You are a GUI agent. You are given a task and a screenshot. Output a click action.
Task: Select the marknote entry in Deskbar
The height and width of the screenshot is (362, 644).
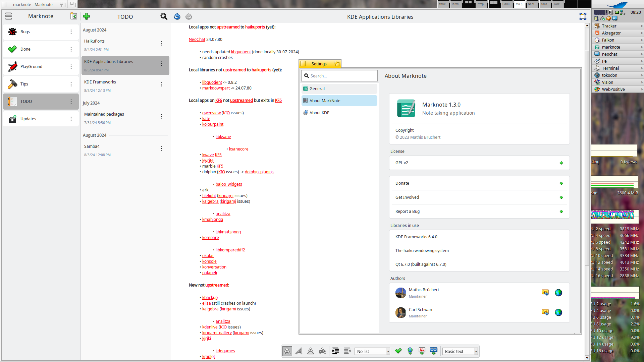pos(617,47)
